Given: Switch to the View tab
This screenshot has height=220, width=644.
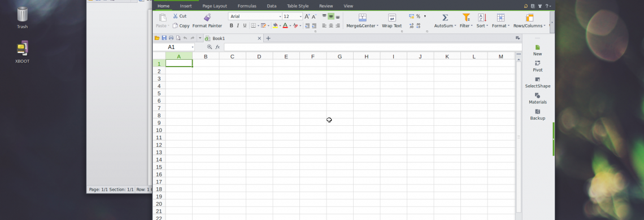Looking at the screenshot, I should tap(349, 6).
